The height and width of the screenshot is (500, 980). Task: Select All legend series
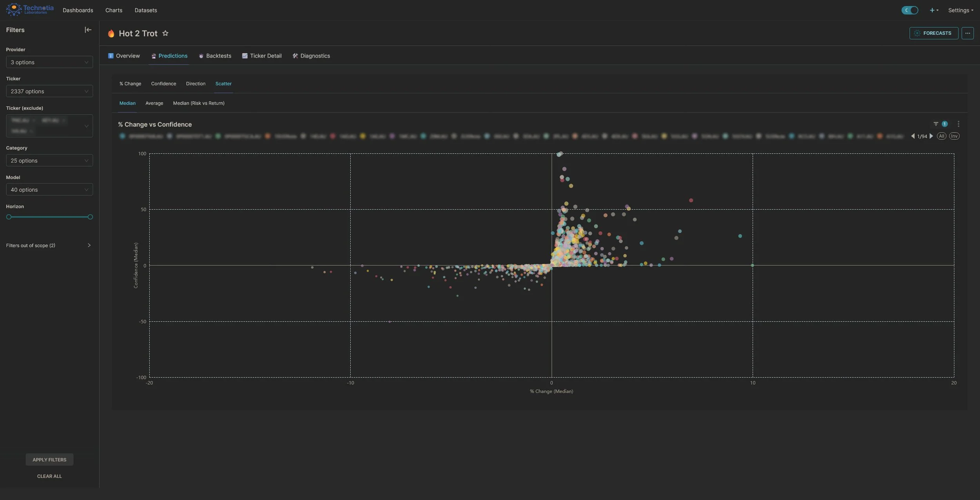(941, 136)
